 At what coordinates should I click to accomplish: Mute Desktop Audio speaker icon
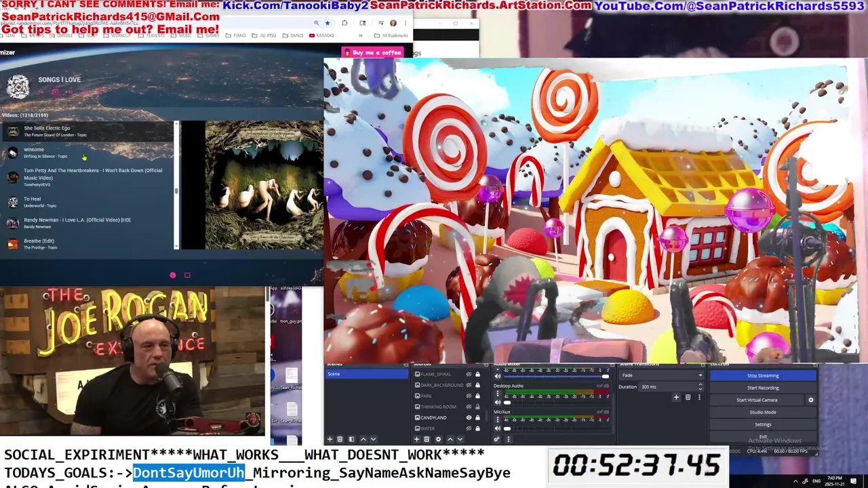click(x=498, y=402)
